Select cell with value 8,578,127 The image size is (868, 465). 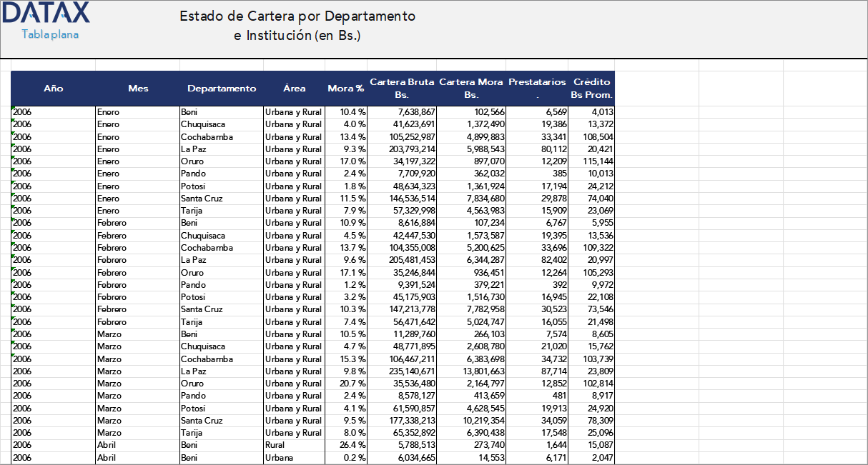tap(402, 396)
